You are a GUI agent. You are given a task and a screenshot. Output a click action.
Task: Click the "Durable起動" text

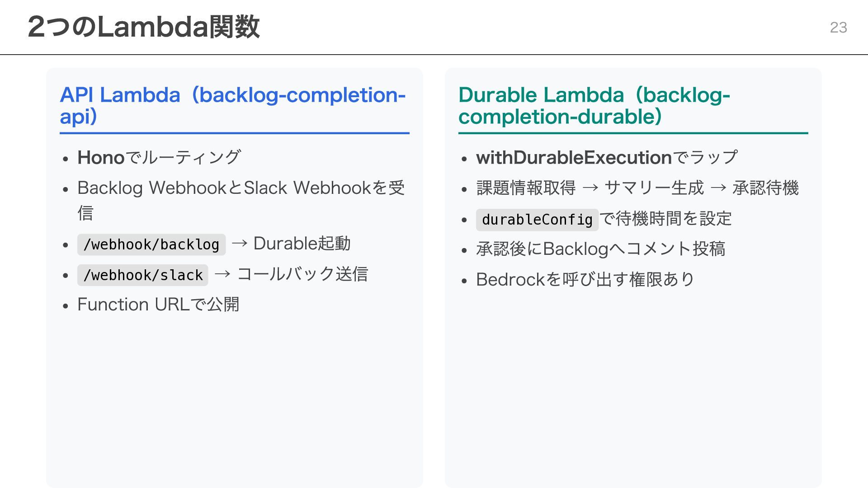coord(302,244)
